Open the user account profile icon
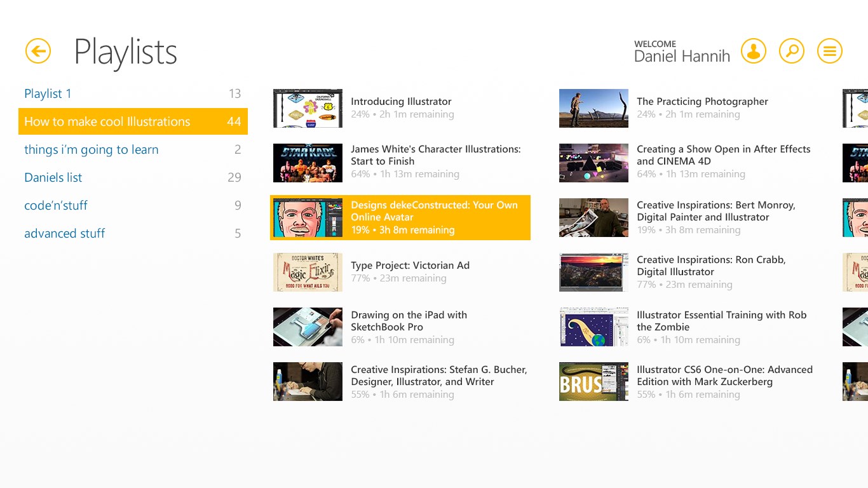The width and height of the screenshot is (868, 488). point(754,51)
